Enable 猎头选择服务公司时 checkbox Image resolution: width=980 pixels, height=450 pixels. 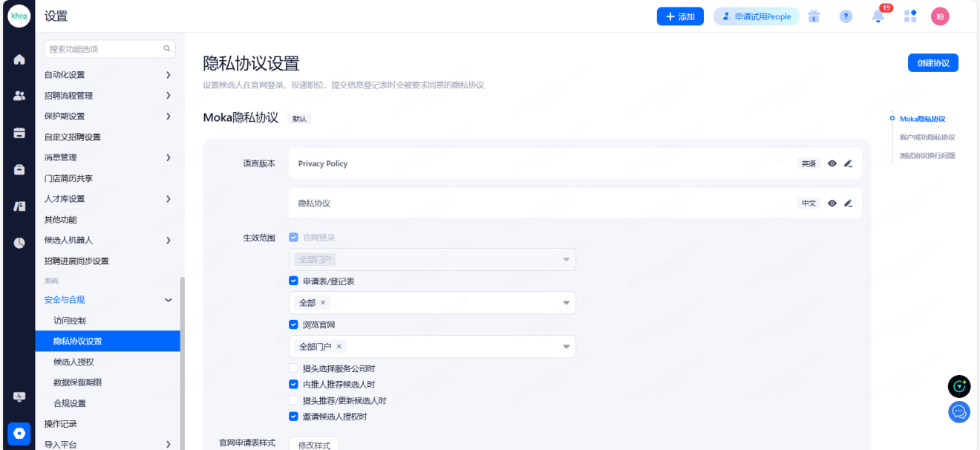pyautogui.click(x=293, y=368)
